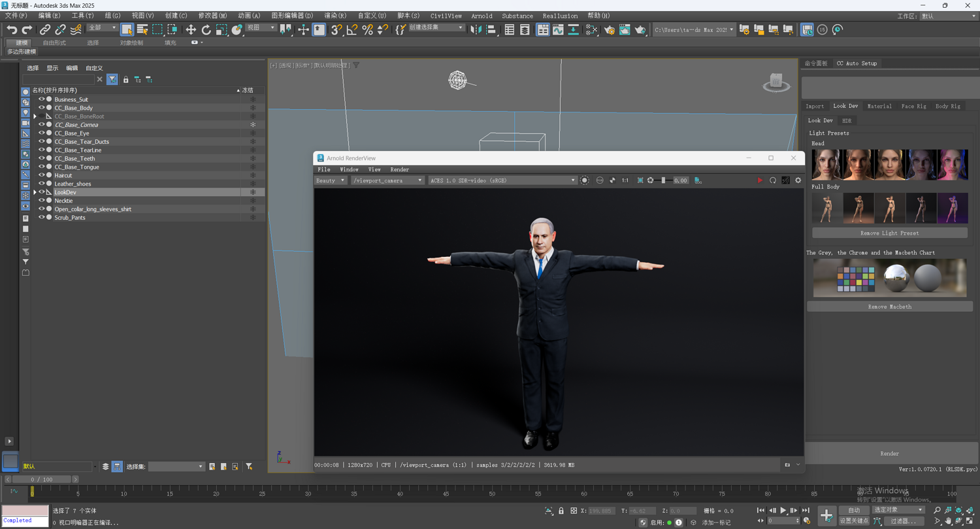Activate the Select and Rotate tool

tap(206, 29)
